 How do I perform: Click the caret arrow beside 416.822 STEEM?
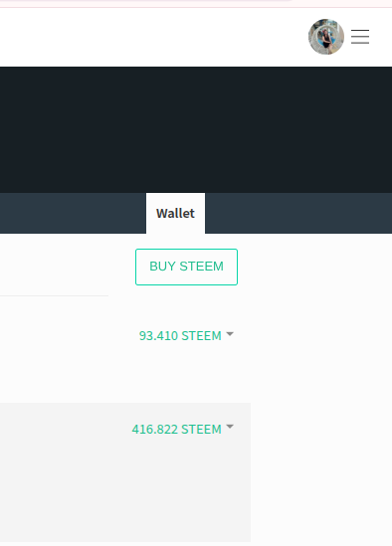230,427
